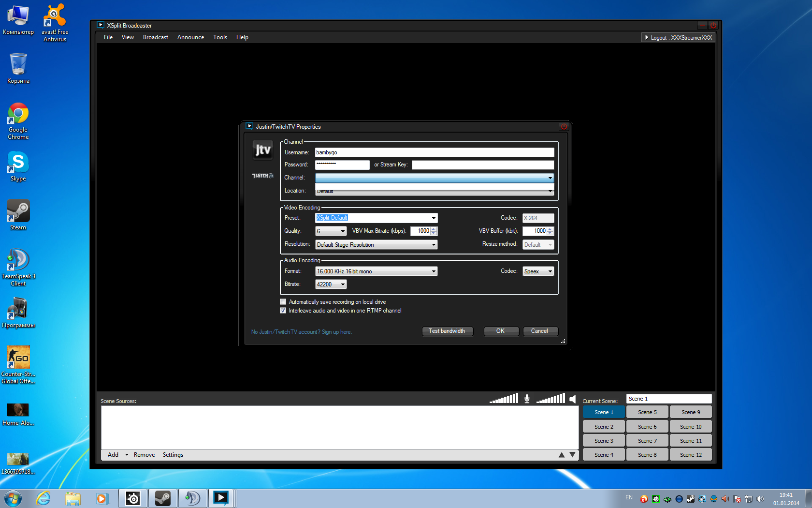Click Windows Start button
The height and width of the screenshot is (508, 812).
(13, 498)
